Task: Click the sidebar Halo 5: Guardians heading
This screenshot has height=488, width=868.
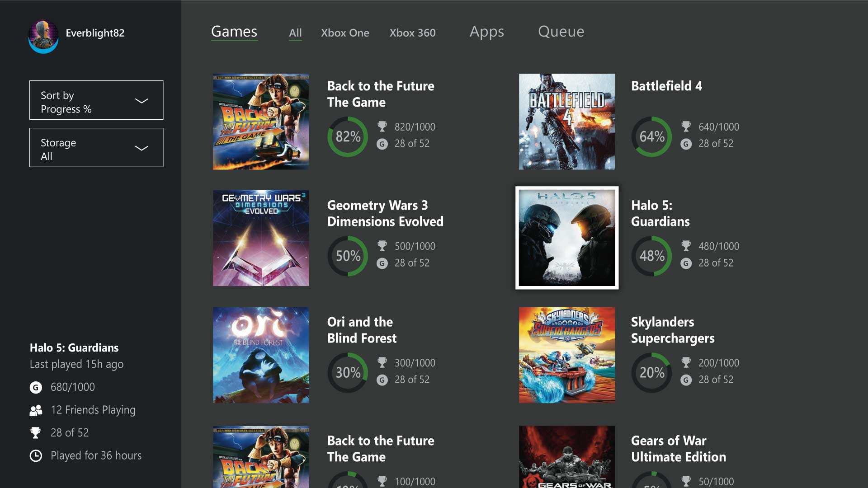Action: pos(74,347)
